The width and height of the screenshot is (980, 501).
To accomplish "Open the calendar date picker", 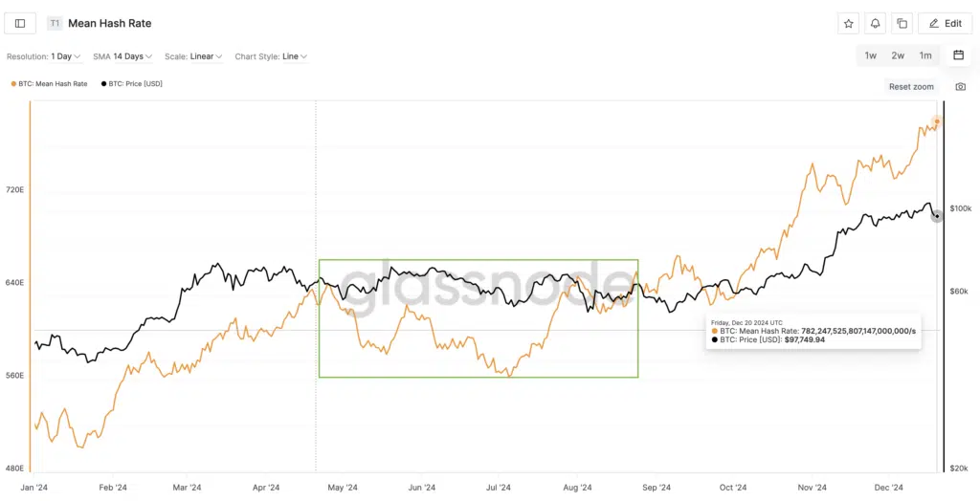I will point(958,55).
